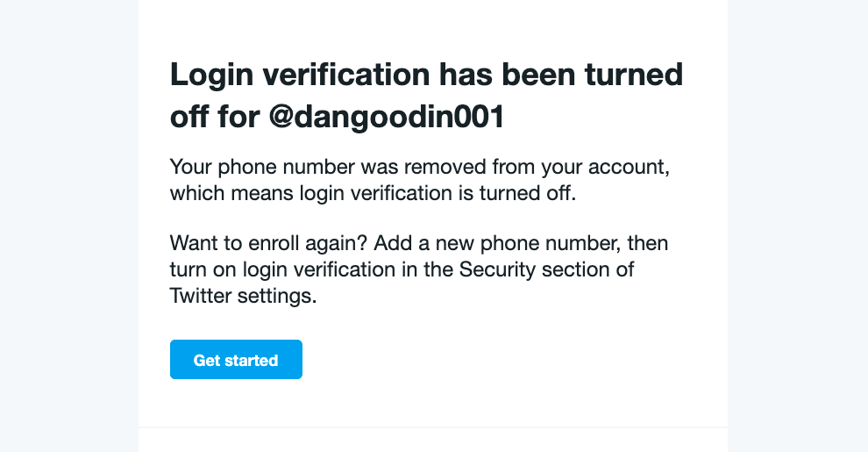The height and width of the screenshot is (452, 868).
Task: Click the word 'verification' in the heading
Action: pyautogui.click(x=346, y=75)
